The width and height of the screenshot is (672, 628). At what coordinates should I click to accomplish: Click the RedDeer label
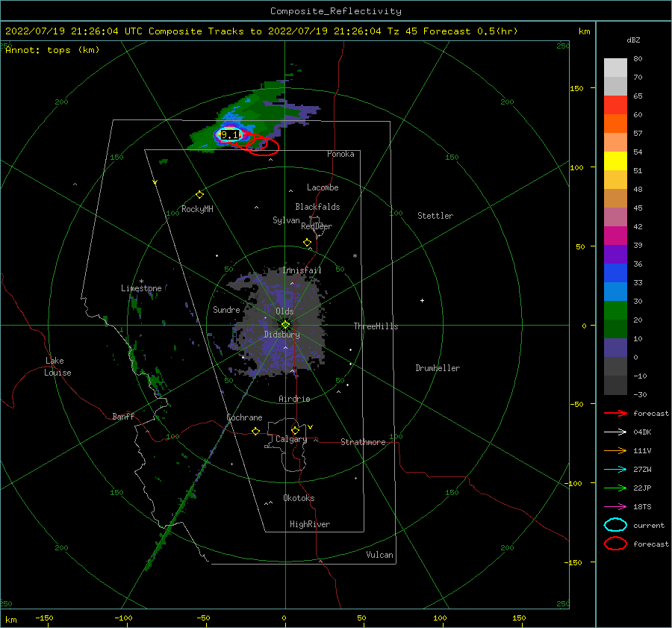tap(317, 226)
